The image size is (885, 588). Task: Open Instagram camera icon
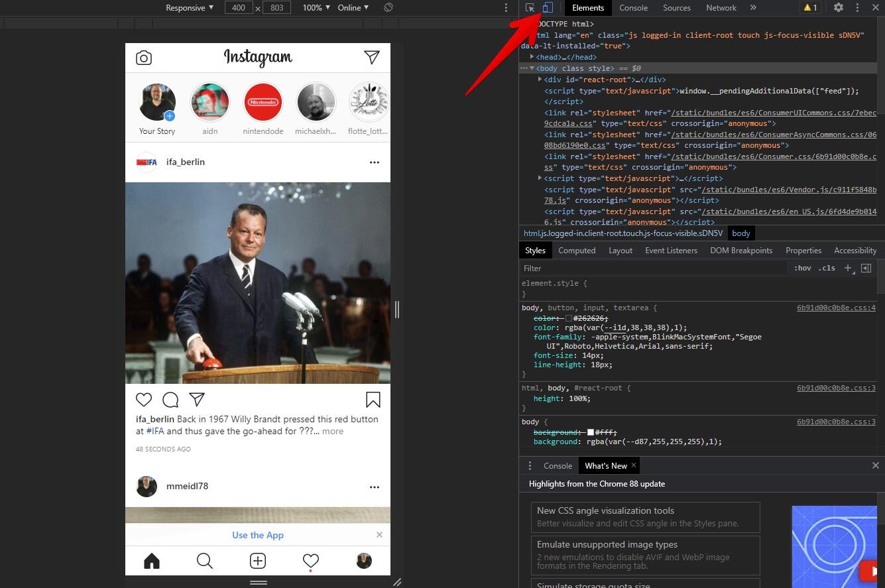(x=144, y=58)
